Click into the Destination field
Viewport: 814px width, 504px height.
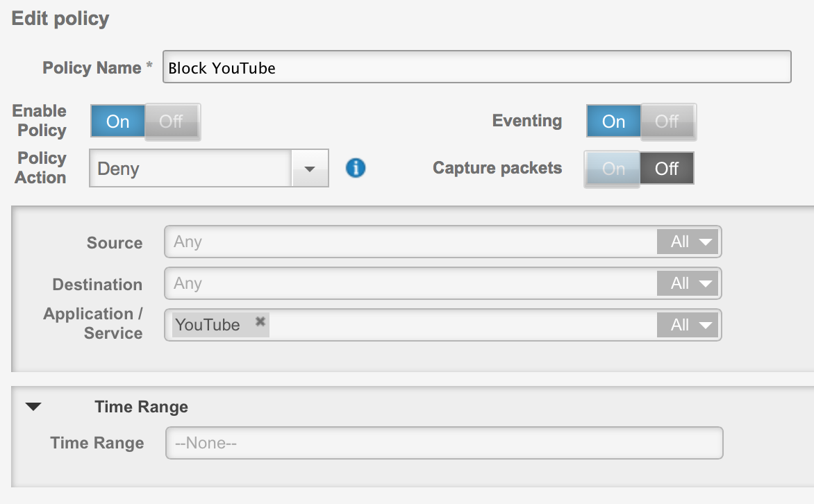pos(410,283)
